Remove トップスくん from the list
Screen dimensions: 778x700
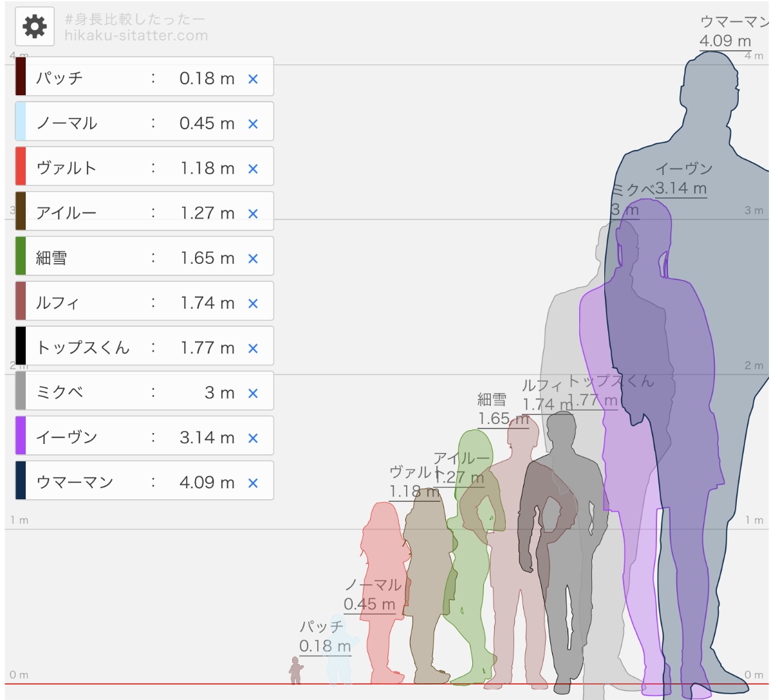(x=253, y=349)
